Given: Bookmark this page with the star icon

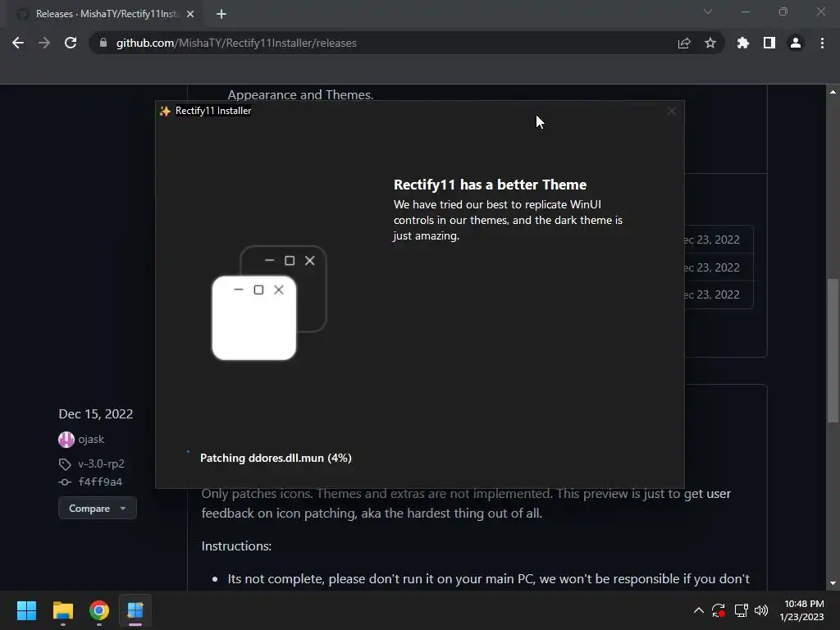Looking at the screenshot, I should pos(710,43).
